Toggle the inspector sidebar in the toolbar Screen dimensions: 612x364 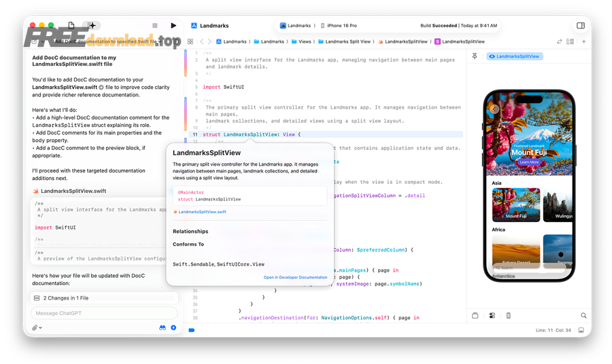pyautogui.click(x=581, y=25)
